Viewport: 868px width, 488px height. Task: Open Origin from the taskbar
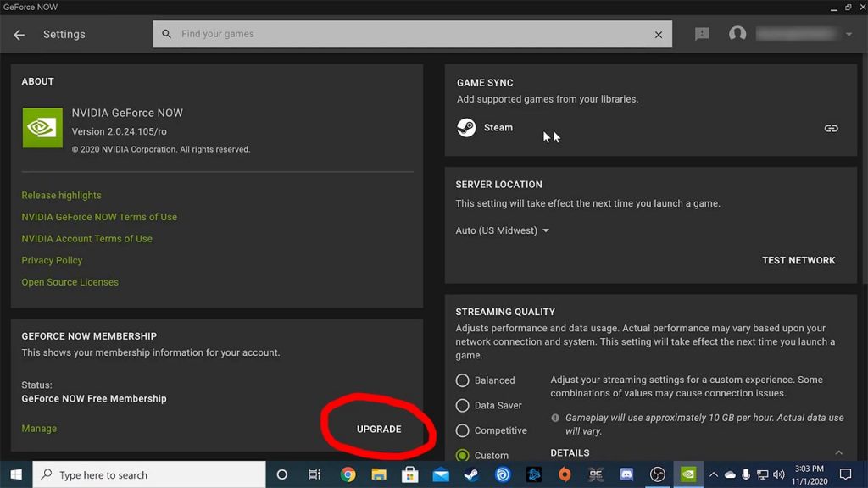[565, 474]
